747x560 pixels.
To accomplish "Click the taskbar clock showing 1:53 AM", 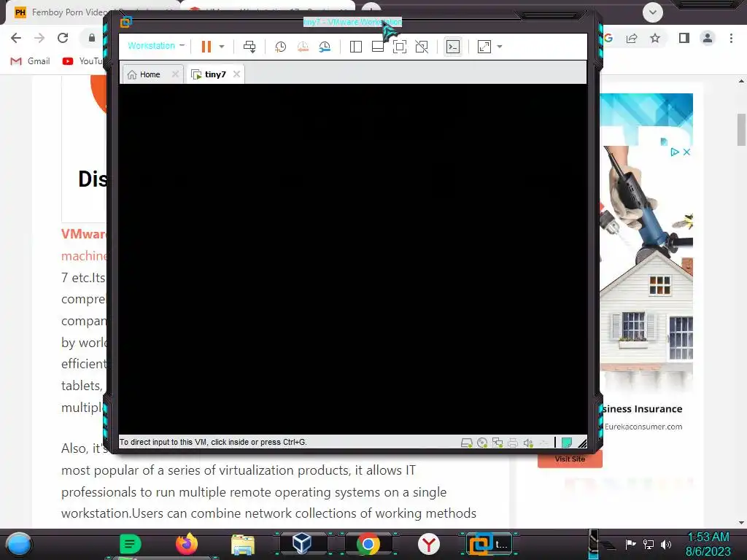I will click(708, 544).
